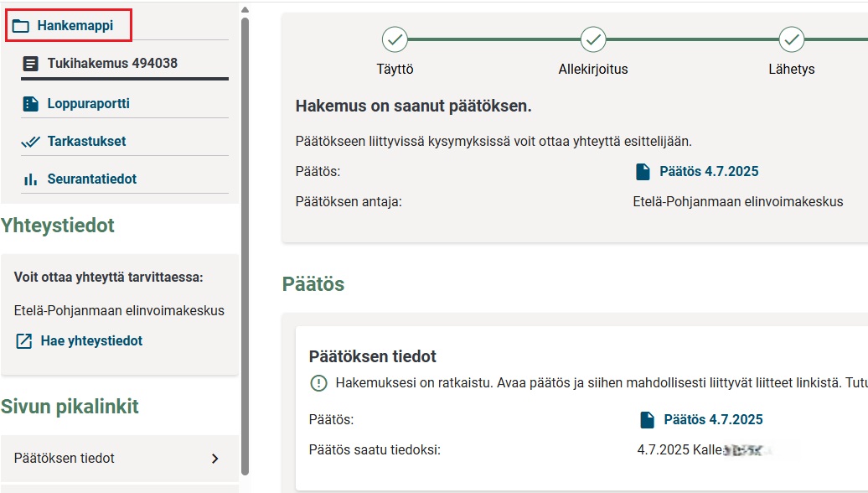
Task: Select the Täyttö step checkmark circle
Action: point(395,39)
